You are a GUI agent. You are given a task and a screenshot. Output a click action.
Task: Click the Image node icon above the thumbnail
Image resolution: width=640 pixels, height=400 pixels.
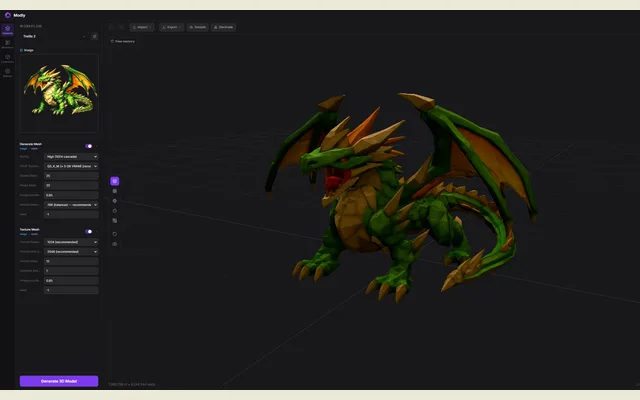click(21, 50)
